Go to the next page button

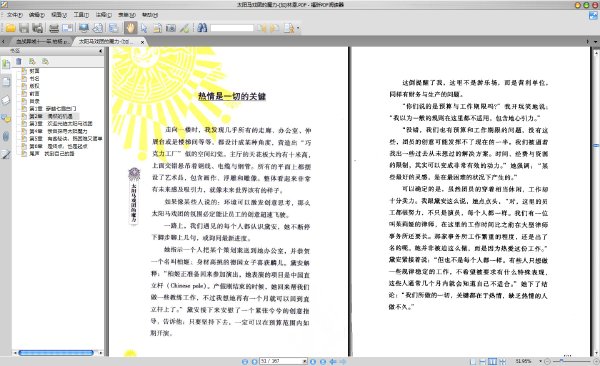tap(313, 361)
